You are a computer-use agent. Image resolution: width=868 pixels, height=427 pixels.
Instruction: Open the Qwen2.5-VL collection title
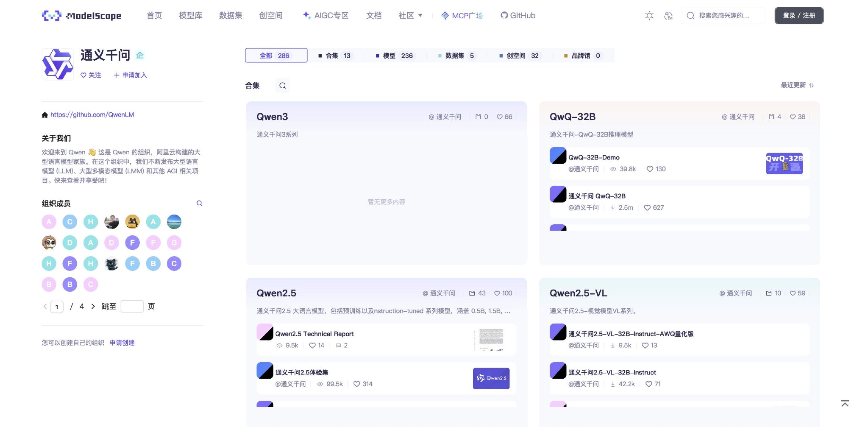[579, 293]
